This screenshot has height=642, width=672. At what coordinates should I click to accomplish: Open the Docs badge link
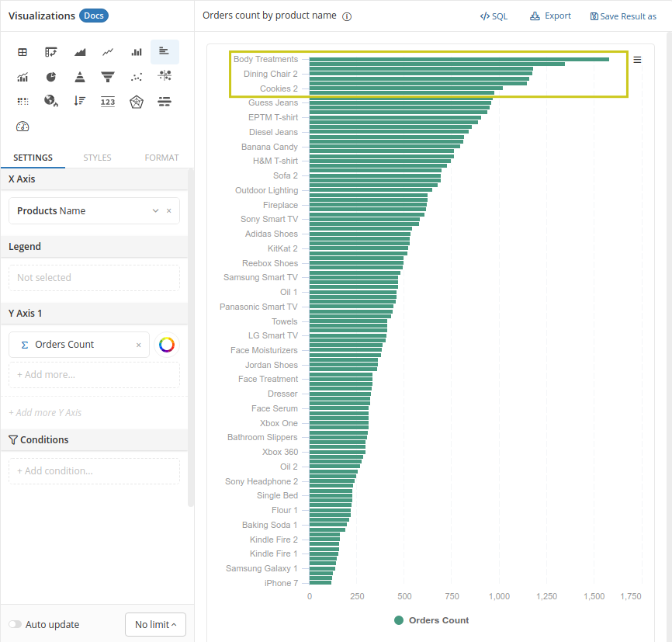pyautogui.click(x=94, y=16)
